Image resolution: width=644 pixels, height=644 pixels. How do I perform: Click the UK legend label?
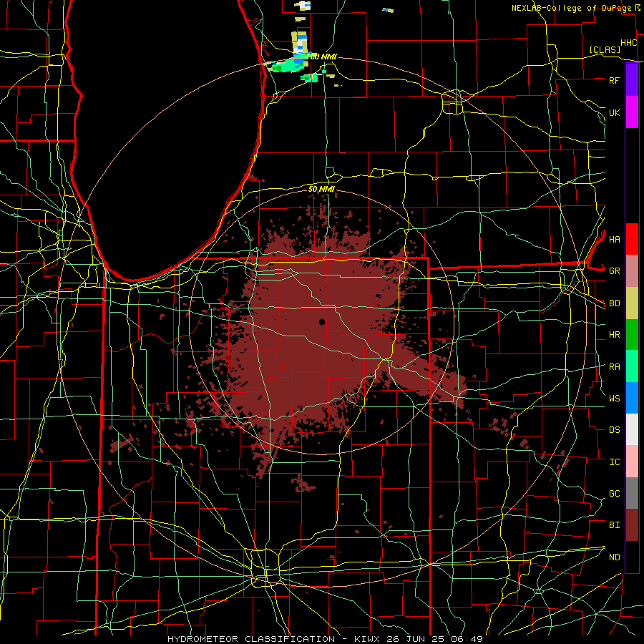(x=614, y=112)
